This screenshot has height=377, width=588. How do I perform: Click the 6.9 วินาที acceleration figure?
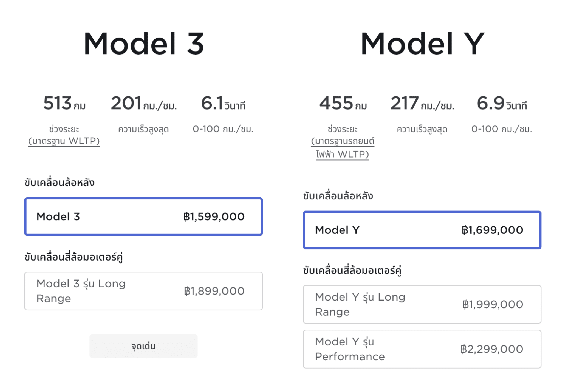click(x=502, y=103)
